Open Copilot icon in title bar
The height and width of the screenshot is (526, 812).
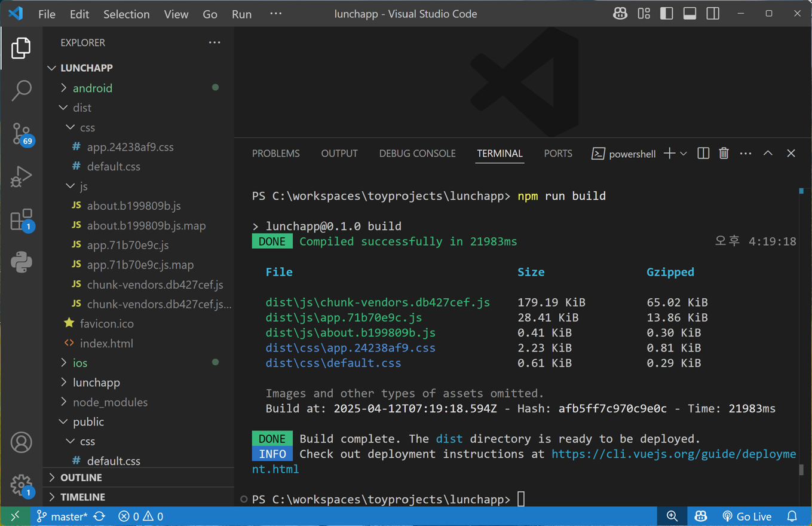point(620,13)
